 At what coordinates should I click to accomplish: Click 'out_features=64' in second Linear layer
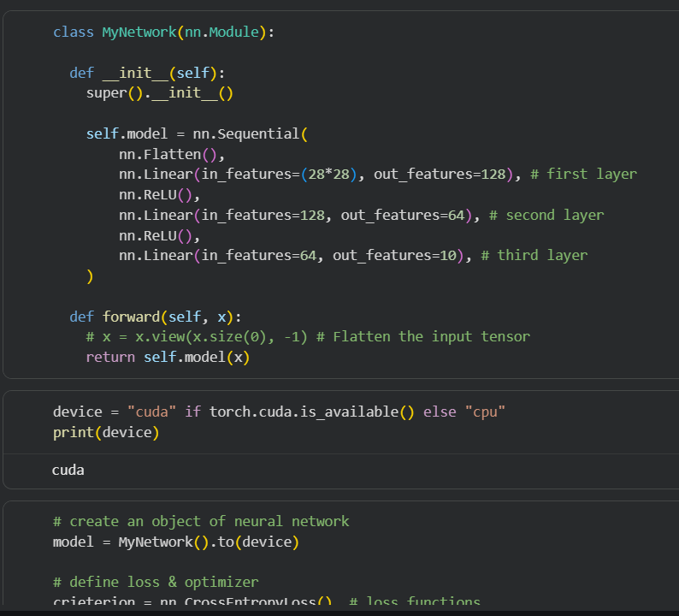pos(403,215)
